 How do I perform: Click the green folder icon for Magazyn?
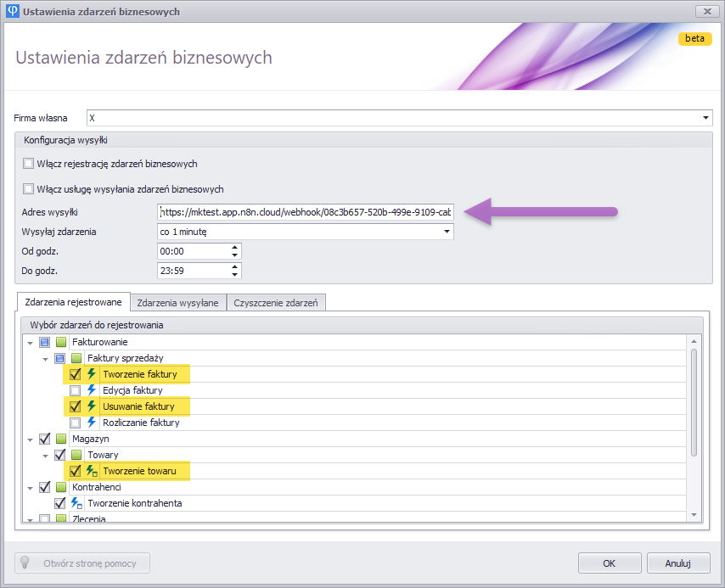pyautogui.click(x=61, y=439)
